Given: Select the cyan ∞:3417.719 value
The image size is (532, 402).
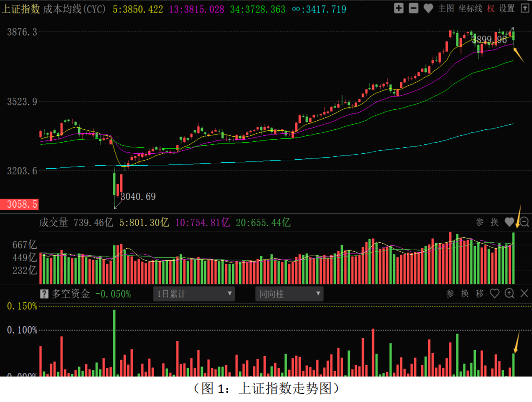Looking at the screenshot, I should [x=319, y=9].
